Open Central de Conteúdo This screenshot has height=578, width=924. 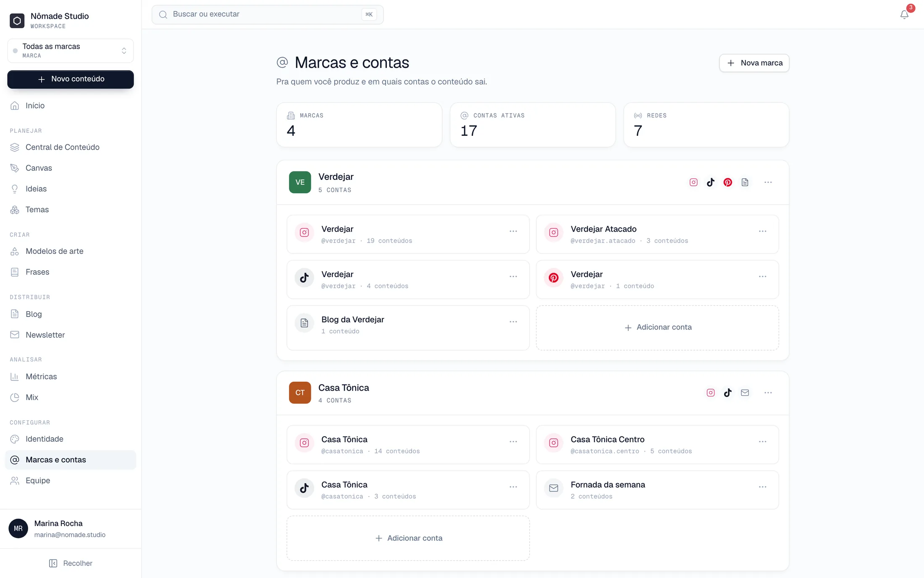(x=71, y=147)
